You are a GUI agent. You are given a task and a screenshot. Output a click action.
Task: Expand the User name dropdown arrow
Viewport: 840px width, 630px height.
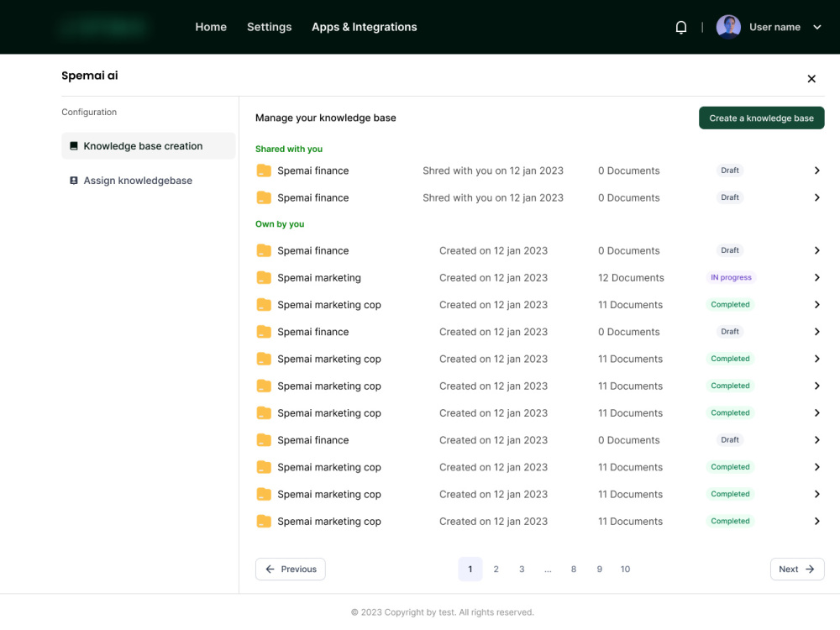[817, 28]
